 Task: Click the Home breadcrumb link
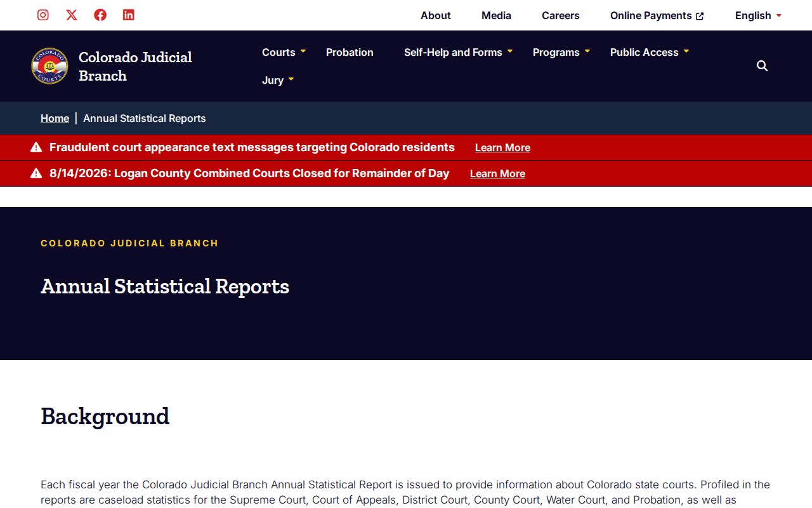(x=55, y=118)
